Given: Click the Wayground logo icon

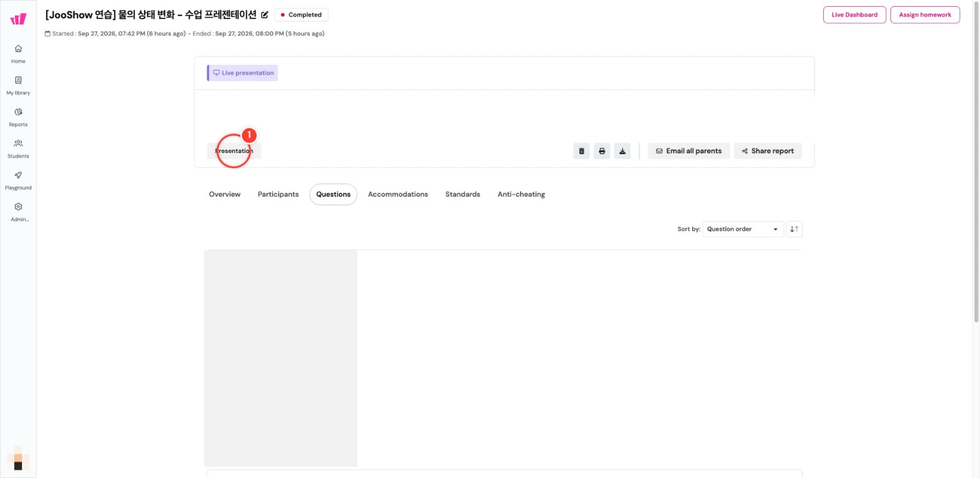Looking at the screenshot, I should (18, 19).
